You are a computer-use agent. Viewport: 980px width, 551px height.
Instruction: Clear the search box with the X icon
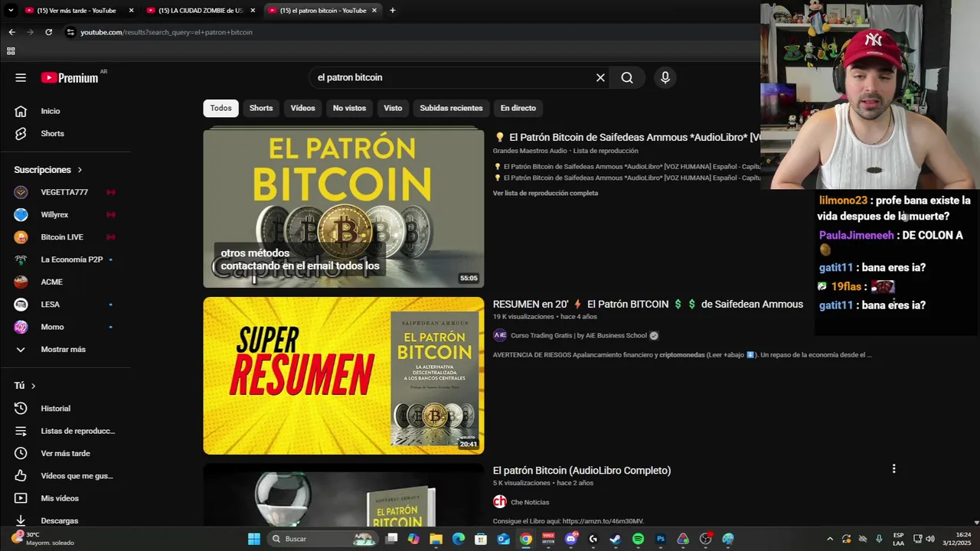pyautogui.click(x=600, y=77)
